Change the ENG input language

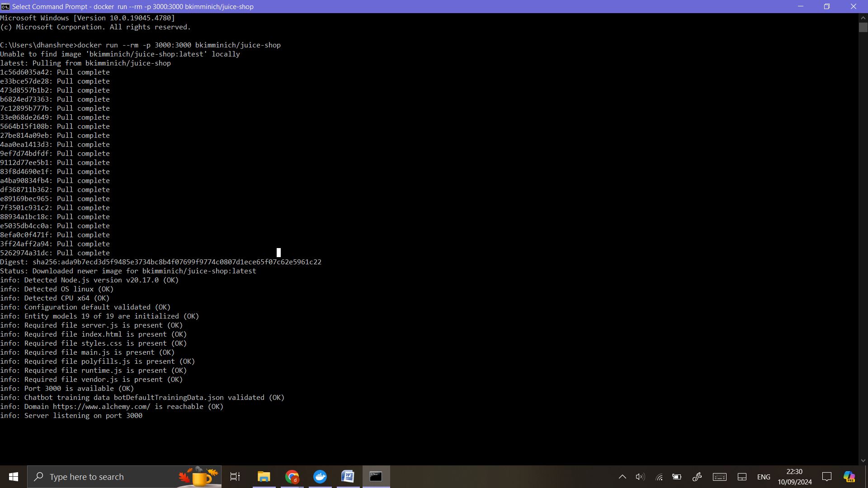coord(764,477)
